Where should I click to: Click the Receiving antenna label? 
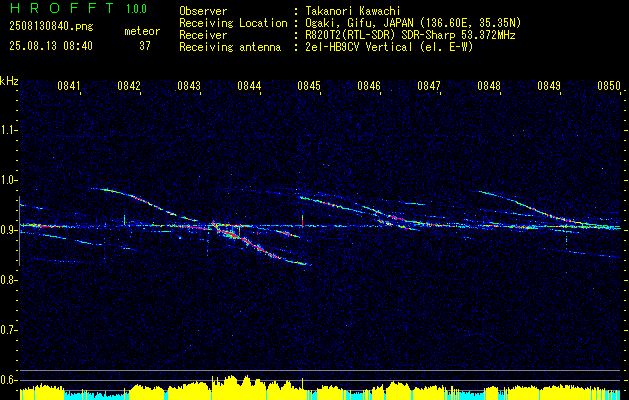230,47
